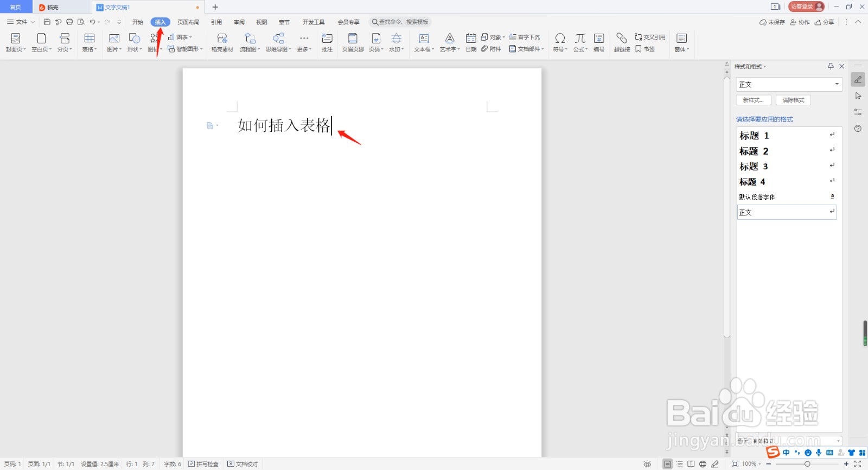
Task: Open the 引用 References tab
Action: pos(216,22)
